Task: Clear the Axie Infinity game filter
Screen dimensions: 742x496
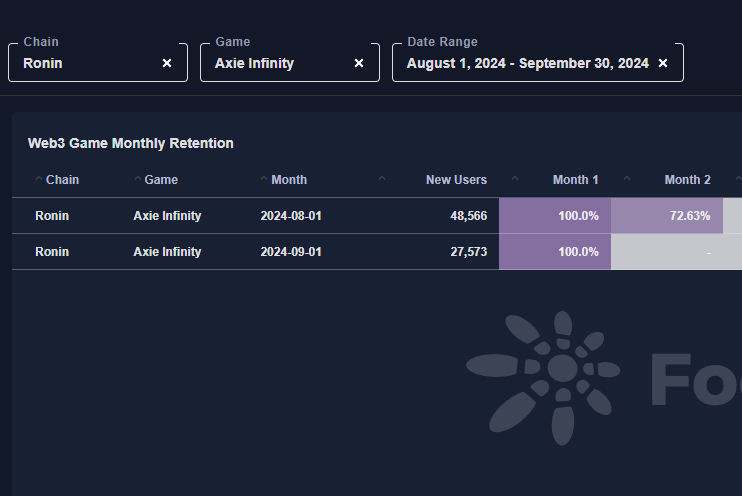Action: 359,63
